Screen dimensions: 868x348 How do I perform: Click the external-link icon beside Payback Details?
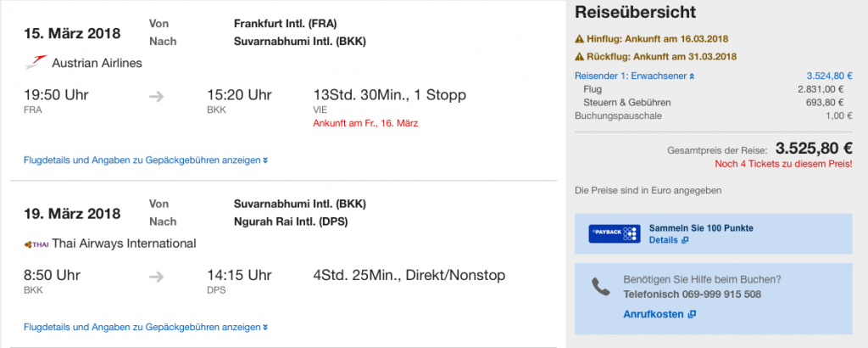pos(684,240)
